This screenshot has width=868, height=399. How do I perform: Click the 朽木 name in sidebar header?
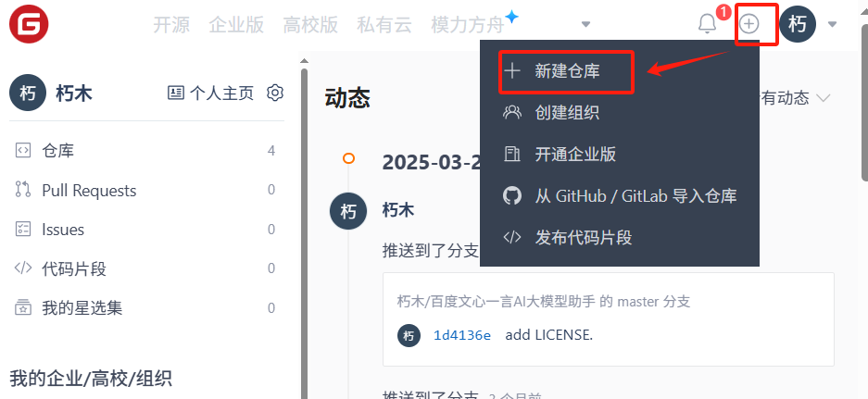coord(73,94)
